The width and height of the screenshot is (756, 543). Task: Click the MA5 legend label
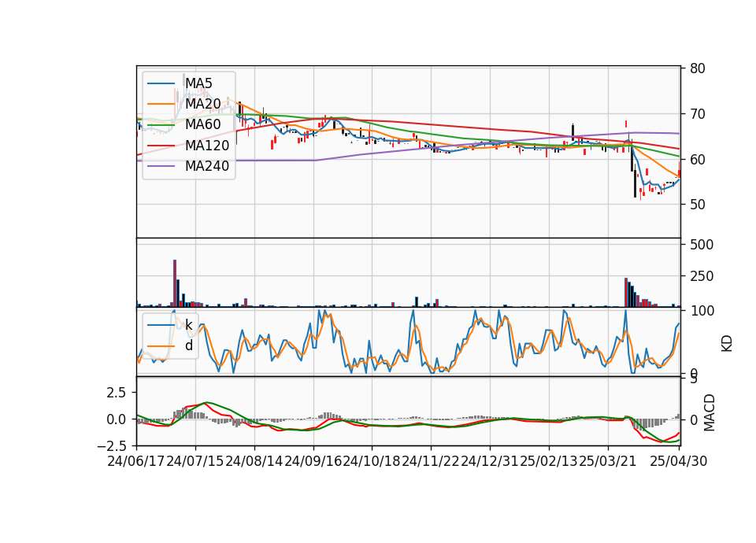198,83
